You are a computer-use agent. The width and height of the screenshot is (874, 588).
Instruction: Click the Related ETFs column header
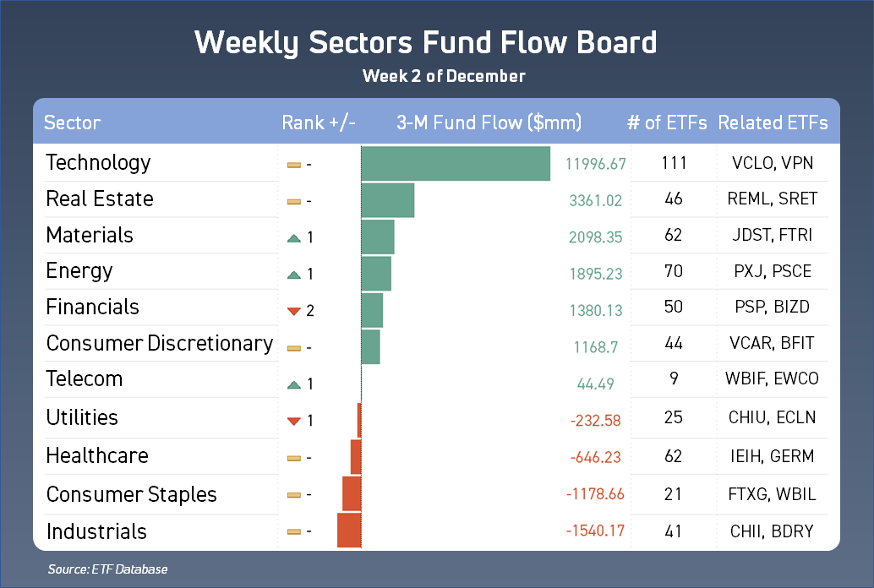(x=773, y=122)
